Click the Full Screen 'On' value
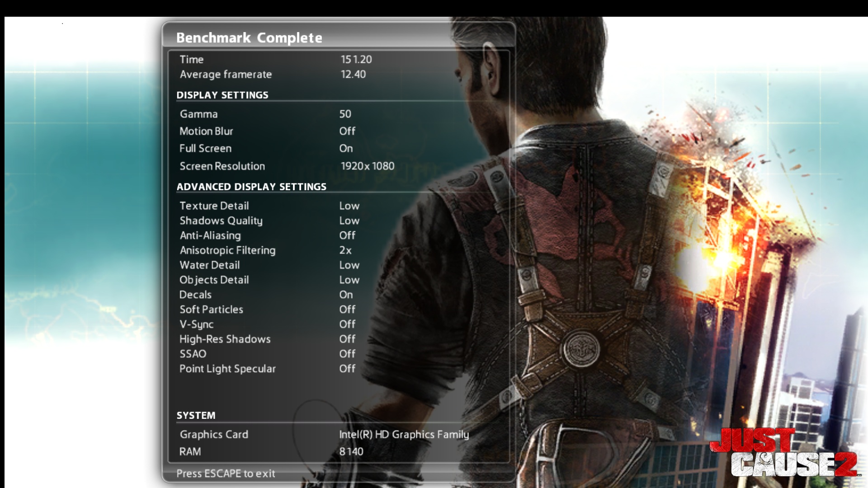Viewport: 868px width, 488px height. pos(346,148)
